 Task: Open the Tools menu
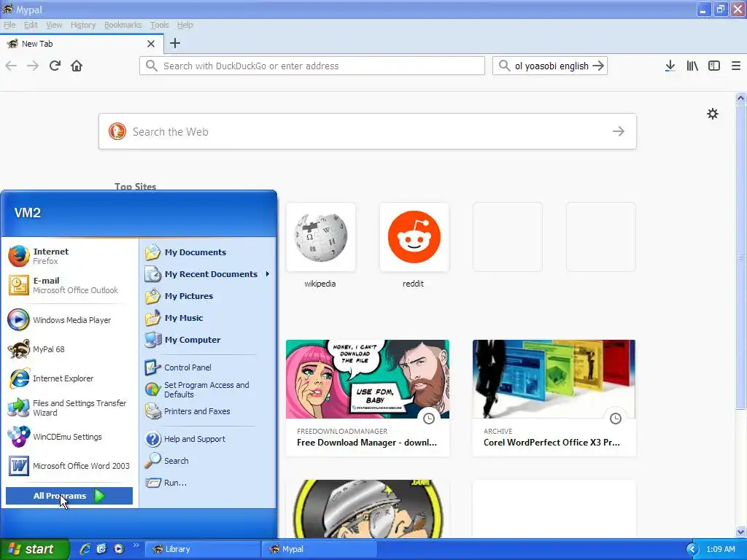pos(159,25)
